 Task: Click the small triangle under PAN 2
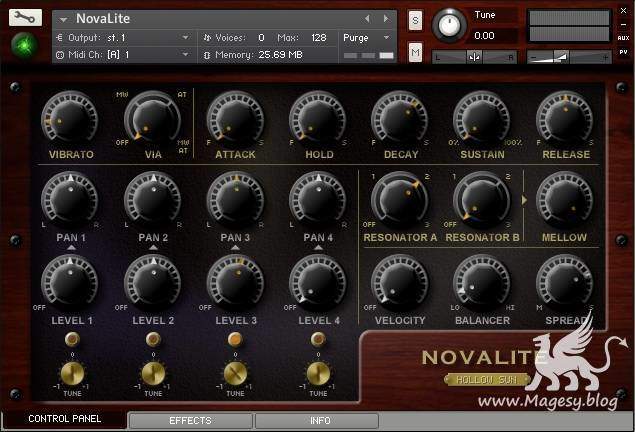(153, 247)
